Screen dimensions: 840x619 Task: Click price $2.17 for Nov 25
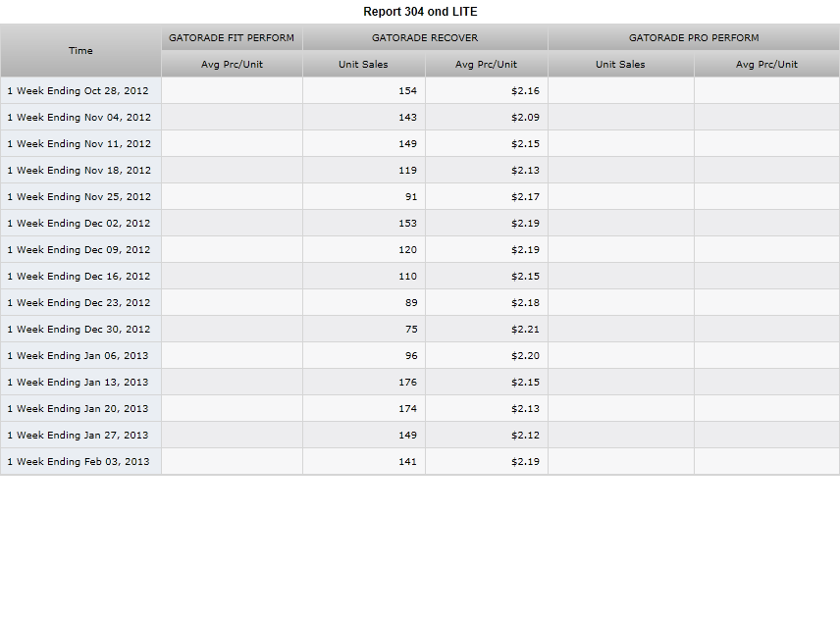525,196
